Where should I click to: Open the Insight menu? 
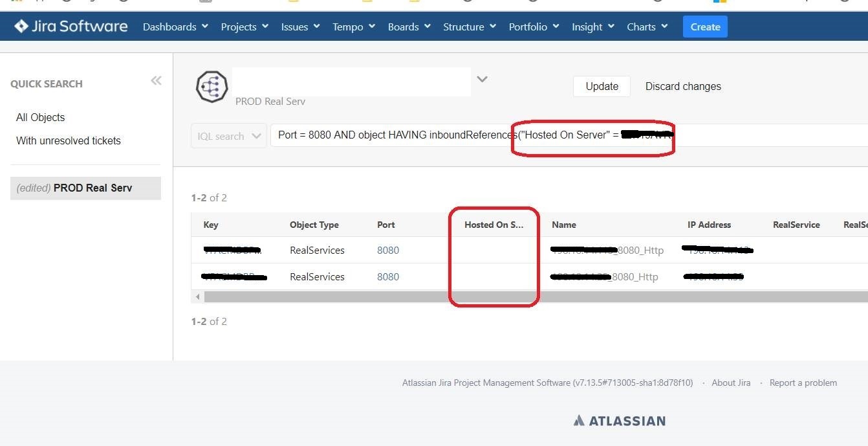pos(593,27)
